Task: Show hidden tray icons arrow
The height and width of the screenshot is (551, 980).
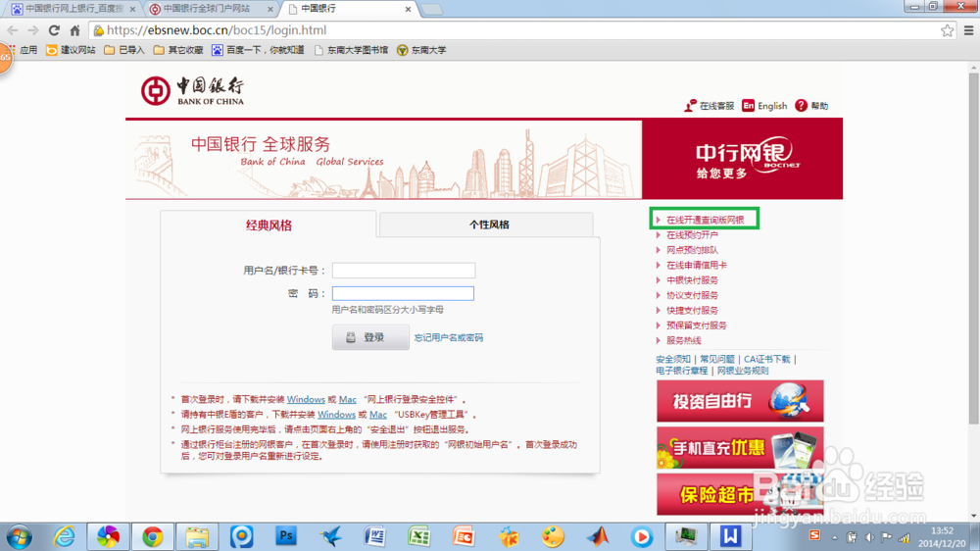Action: click(x=834, y=537)
